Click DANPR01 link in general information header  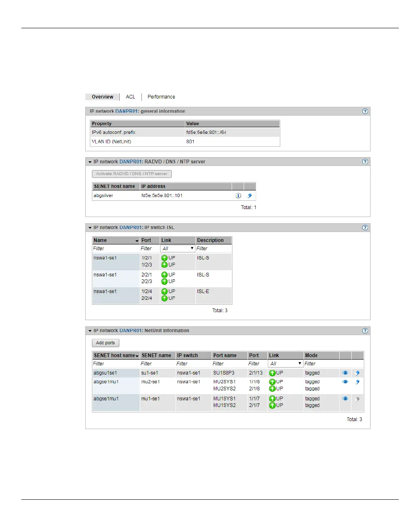coord(127,111)
